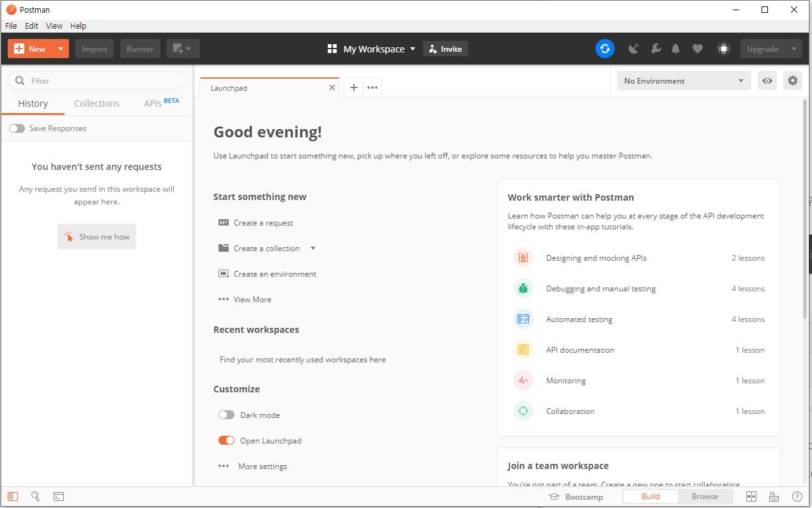Close the Launchpad tab
The image size is (812, 508).
pos(332,88)
